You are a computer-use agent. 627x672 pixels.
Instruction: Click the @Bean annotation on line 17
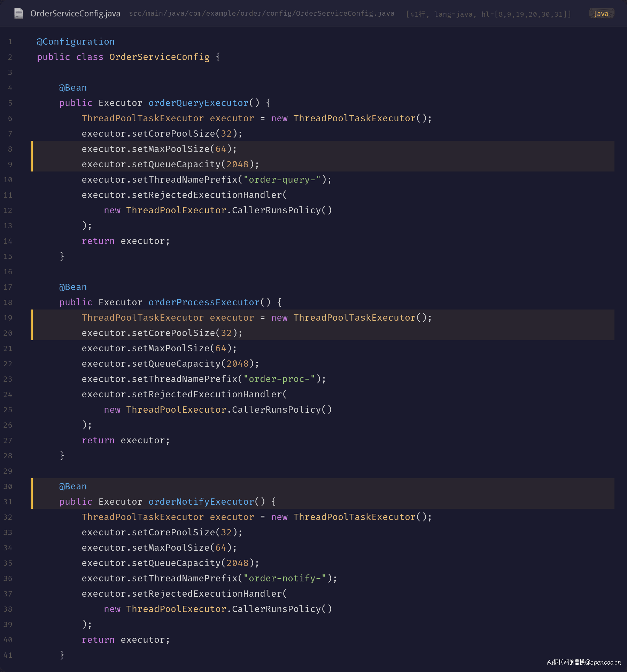pyautogui.click(x=73, y=287)
